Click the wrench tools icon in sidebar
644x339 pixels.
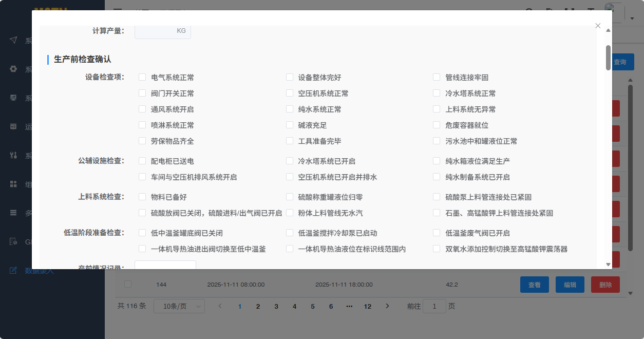(13, 156)
